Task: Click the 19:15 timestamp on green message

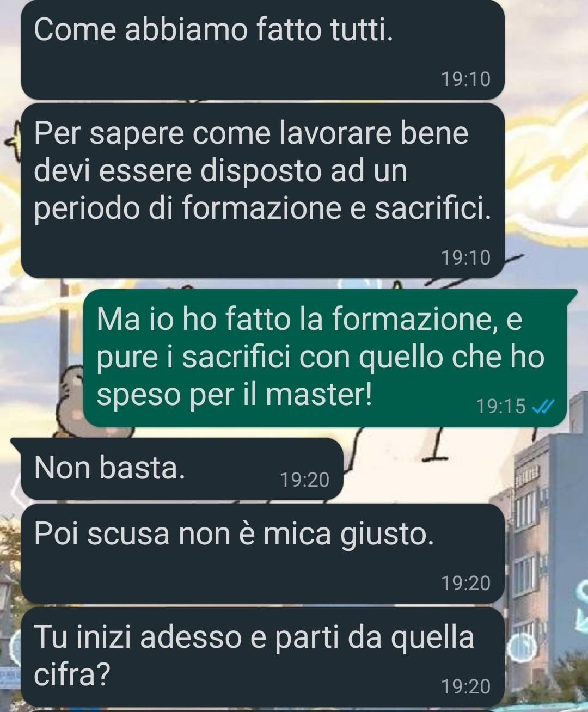Action: [501, 406]
